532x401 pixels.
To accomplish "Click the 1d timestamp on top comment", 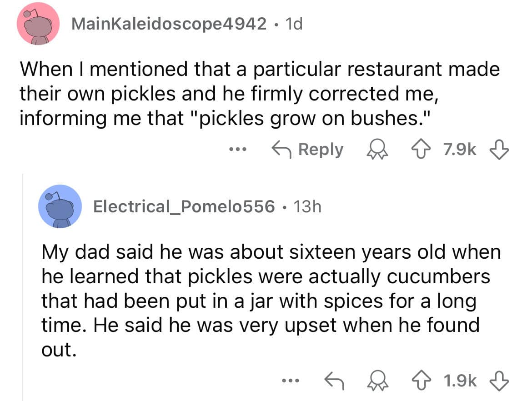I will coord(294,24).
